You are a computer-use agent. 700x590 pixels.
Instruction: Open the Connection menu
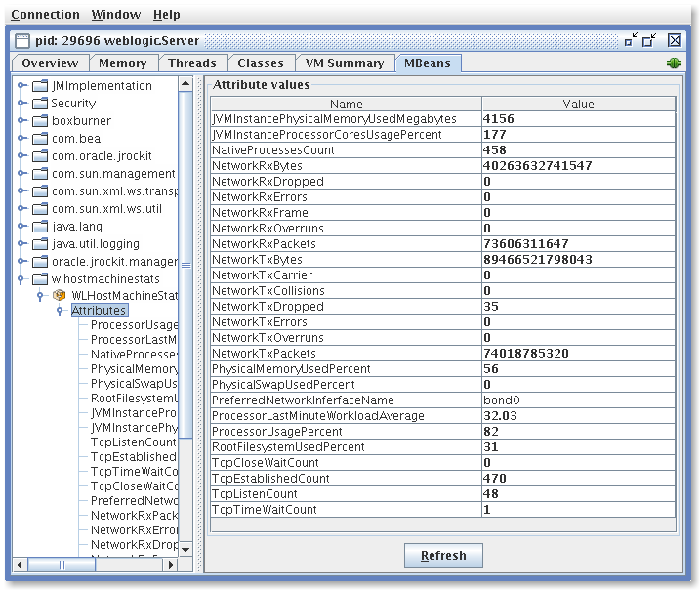[45, 15]
